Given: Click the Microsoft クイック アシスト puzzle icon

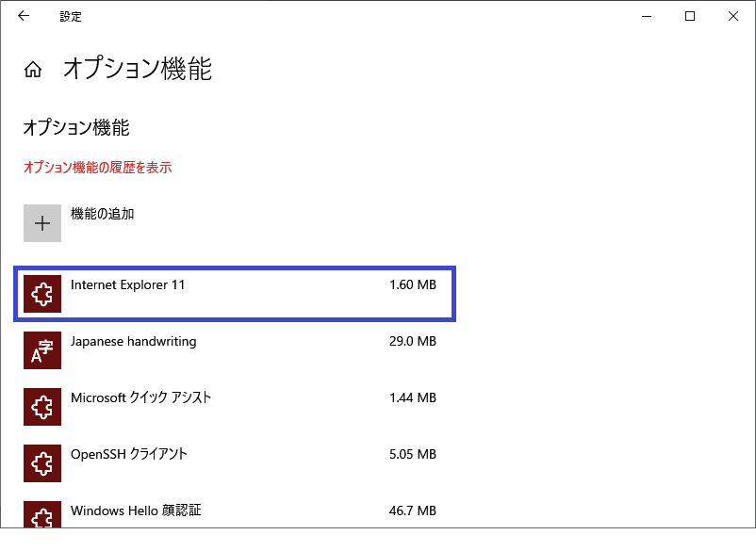Looking at the screenshot, I should 42,407.
